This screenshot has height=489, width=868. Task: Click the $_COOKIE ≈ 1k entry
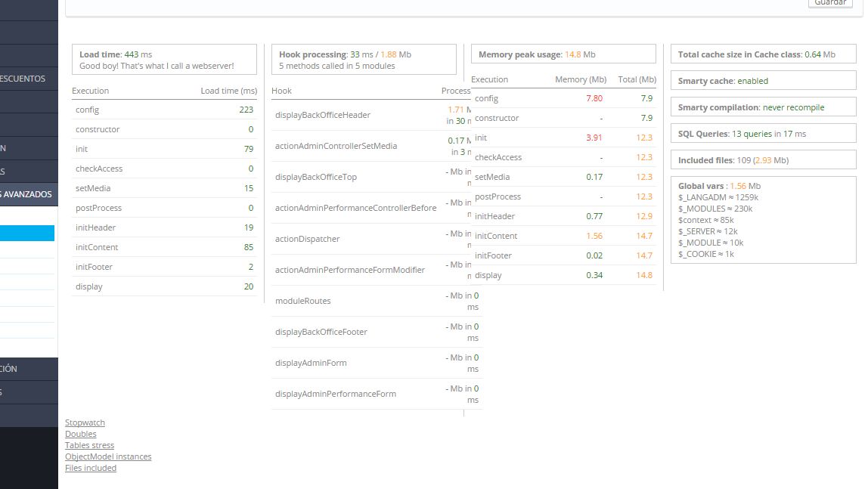click(x=705, y=254)
